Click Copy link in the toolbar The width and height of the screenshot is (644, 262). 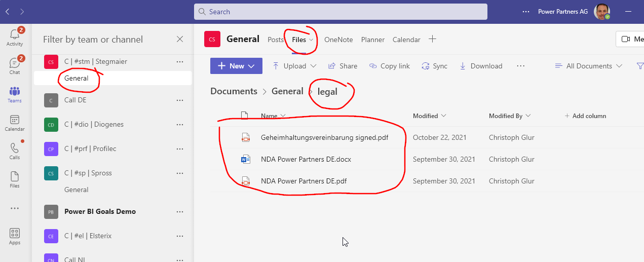click(x=389, y=66)
